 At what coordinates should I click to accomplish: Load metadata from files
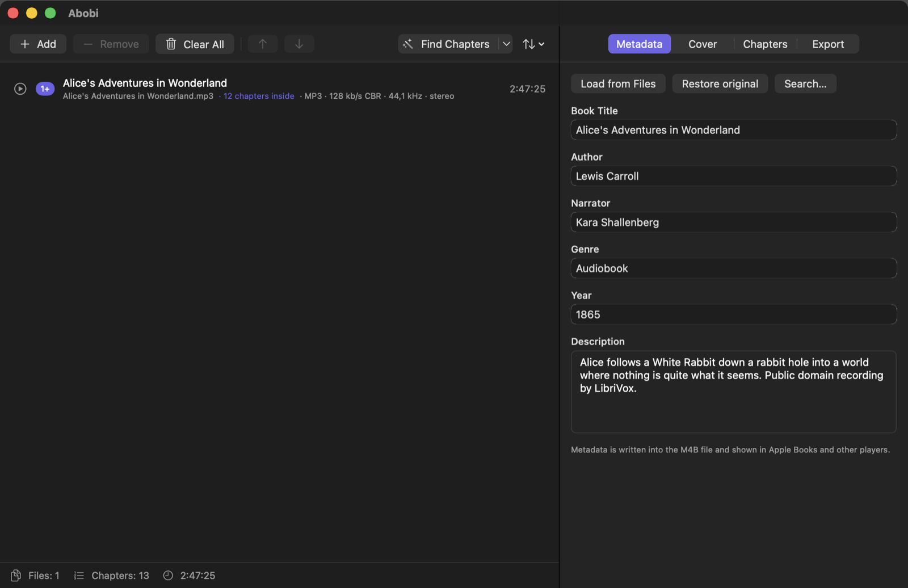pyautogui.click(x=618, y=84)
